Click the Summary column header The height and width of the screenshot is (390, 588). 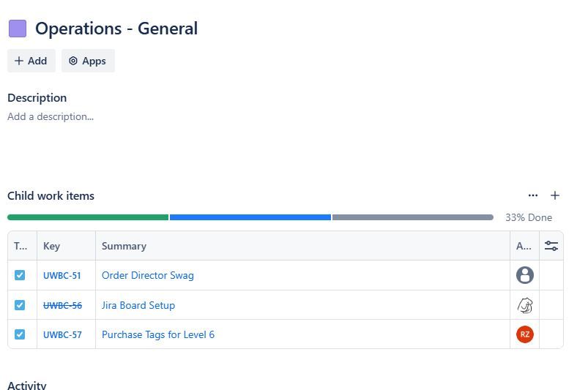tap(124, 246)
